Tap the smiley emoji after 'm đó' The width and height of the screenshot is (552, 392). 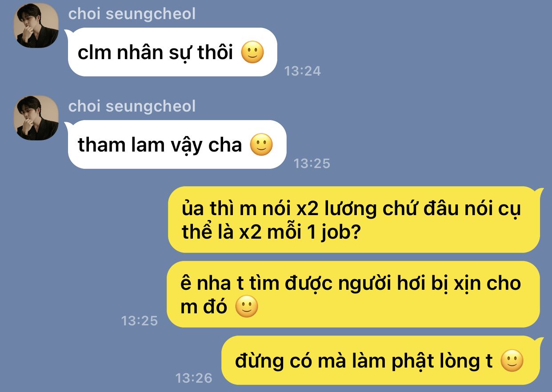click(247, 307)
